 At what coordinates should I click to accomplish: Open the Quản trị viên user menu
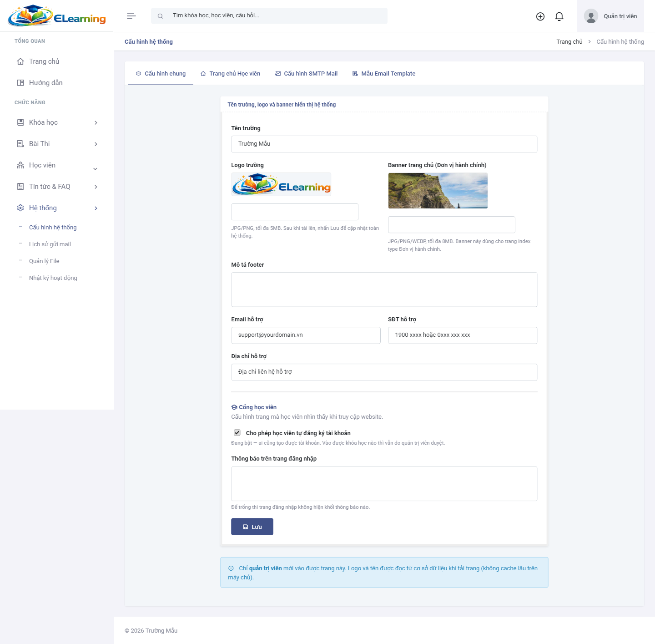coord(610,16)
